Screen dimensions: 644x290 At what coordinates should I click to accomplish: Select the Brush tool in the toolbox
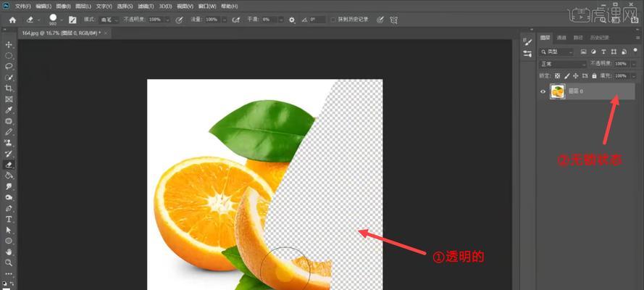tap(9, 132)
